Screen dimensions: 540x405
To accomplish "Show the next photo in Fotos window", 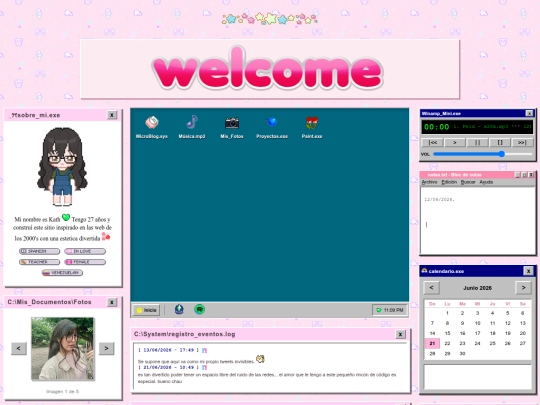I will pyautogui.click(x=106, y=349).
